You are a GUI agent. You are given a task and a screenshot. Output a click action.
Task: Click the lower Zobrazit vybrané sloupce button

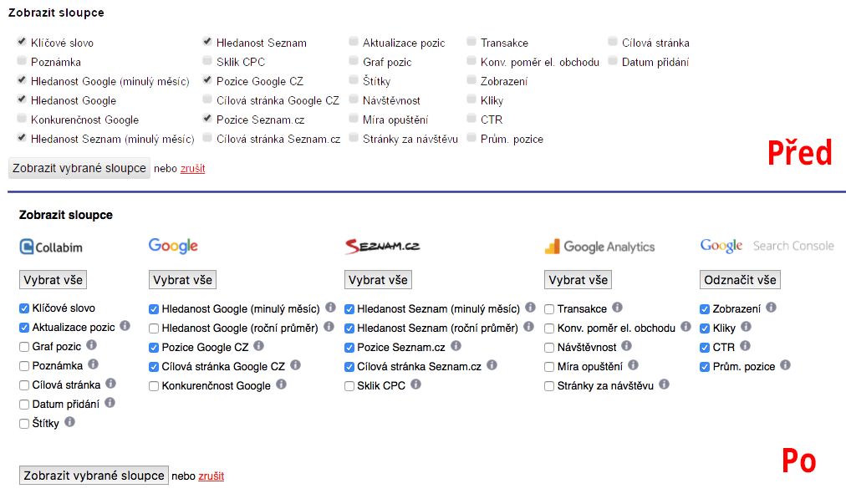pyautogui.click(x=94, y=476)
